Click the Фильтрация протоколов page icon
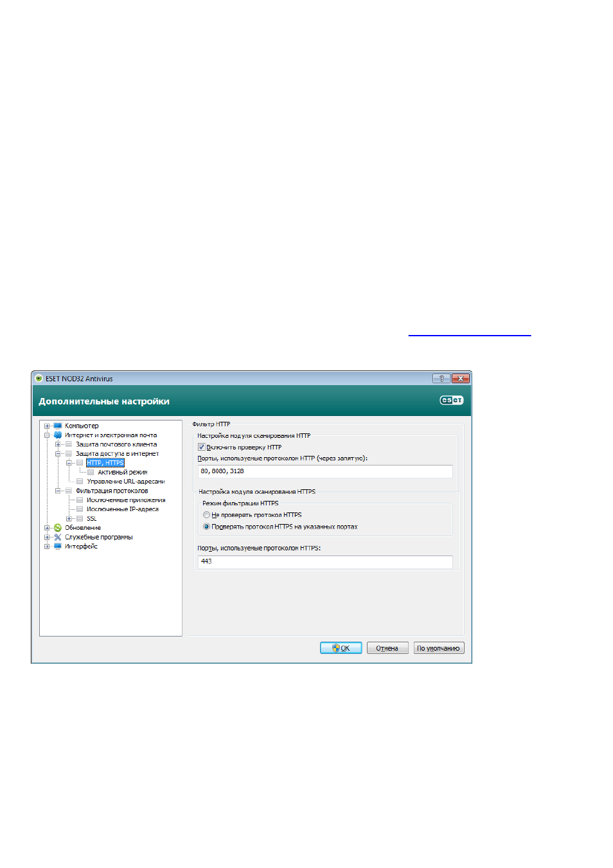Viewport: 613px width, 868px height. coord(69,491)
